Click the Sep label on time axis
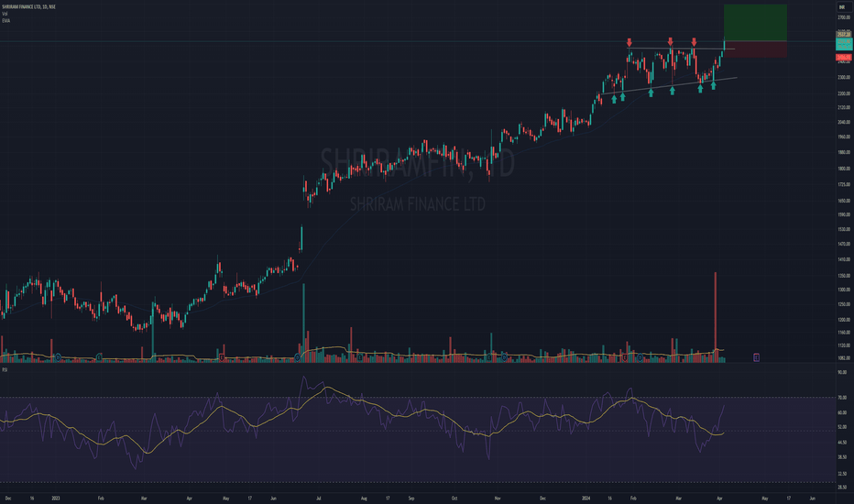Image resolution: width=854 pixels, height=504 pixels. pos(411,498)
